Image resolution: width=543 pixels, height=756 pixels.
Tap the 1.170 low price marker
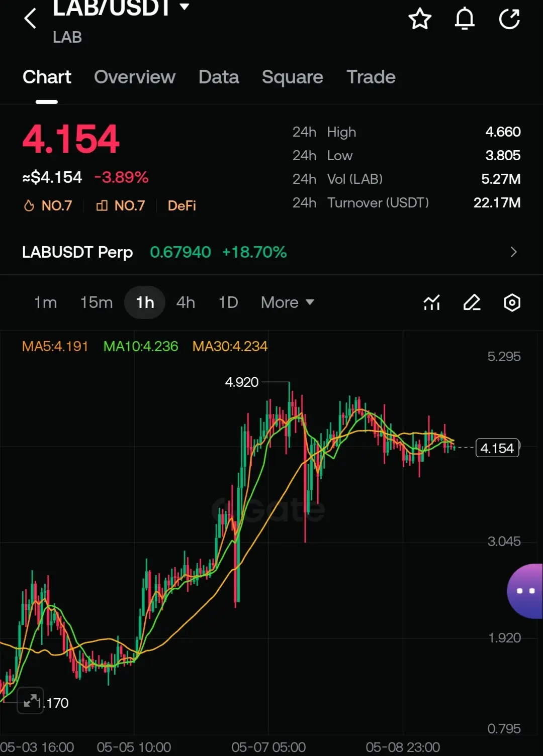53,703
